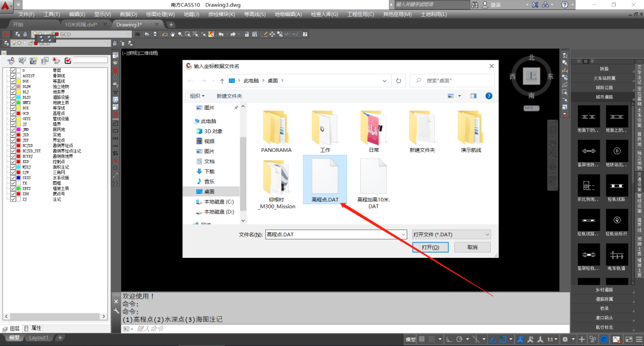
Task: Open the Help question mark in toolbar
Action: 305,35
